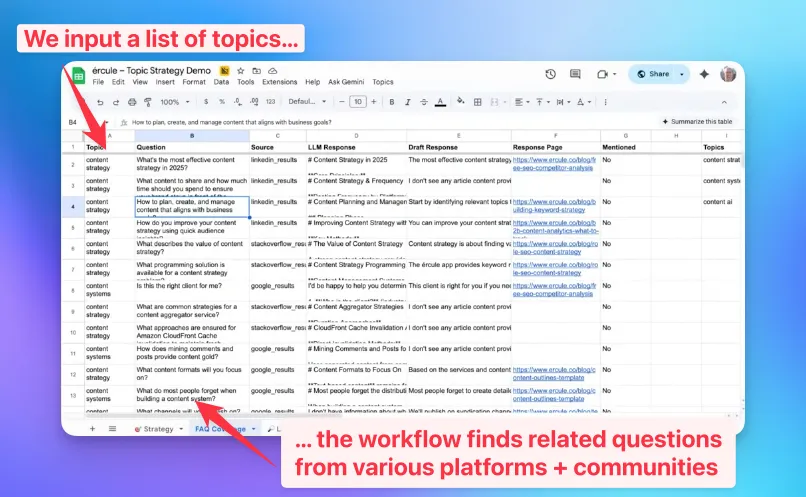The height and width of the screenshot is (497, 806).
Task: Open the comments icon near Share
Action: [x=576, y=74]
